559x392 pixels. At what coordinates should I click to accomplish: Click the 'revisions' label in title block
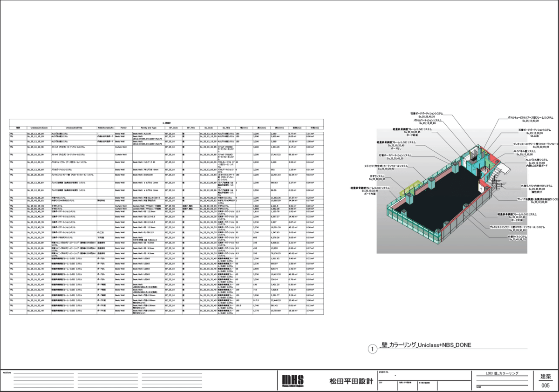tap(7, 372)
